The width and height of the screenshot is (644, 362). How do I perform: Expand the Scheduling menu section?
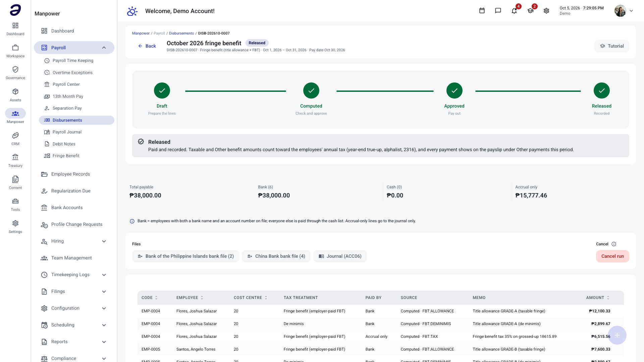point(104,325)
